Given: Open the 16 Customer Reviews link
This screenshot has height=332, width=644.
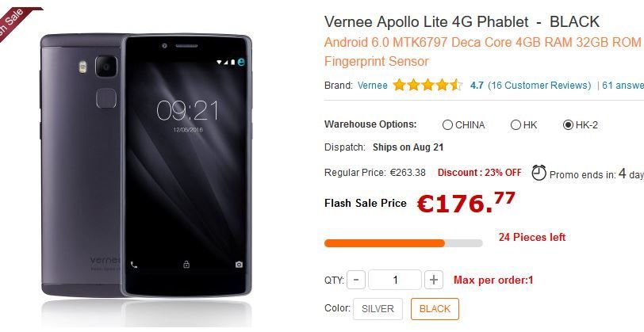Looking at the screenshot, I should pyautogui.click(x=539, y=86).
